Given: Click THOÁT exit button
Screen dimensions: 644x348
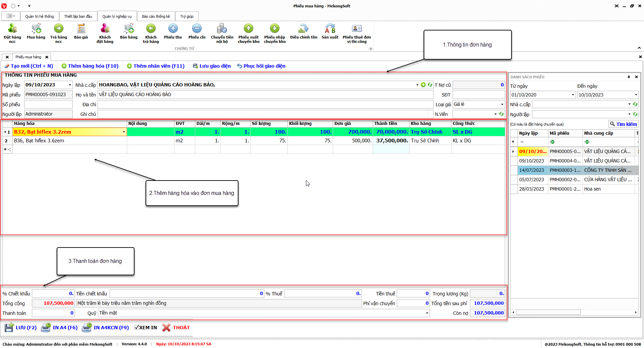Looking at the screenshot, I should 176,328.
